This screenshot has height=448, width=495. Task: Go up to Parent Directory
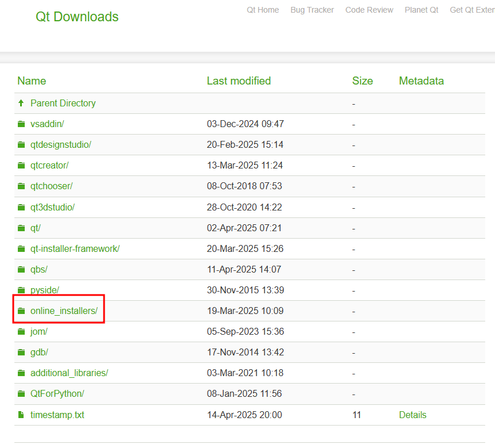(63, 104)
